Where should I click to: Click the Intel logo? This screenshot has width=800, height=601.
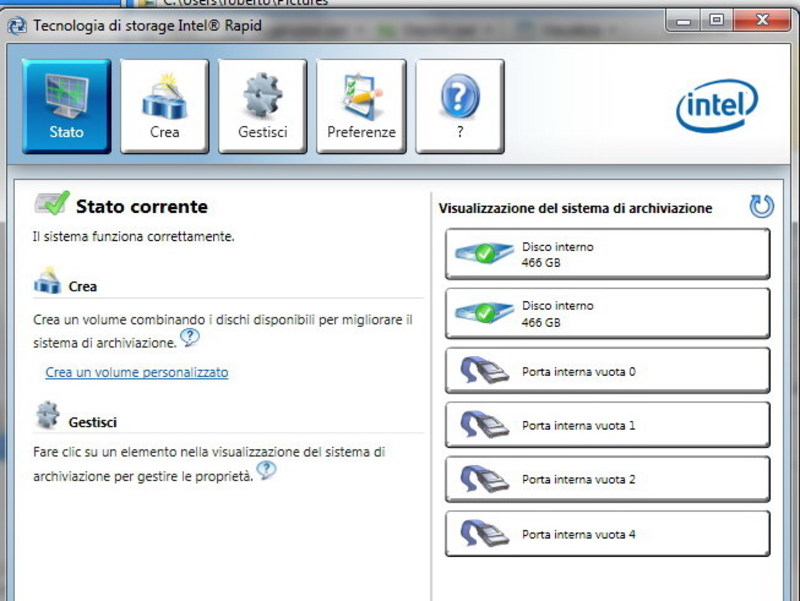tap(717, 106)
